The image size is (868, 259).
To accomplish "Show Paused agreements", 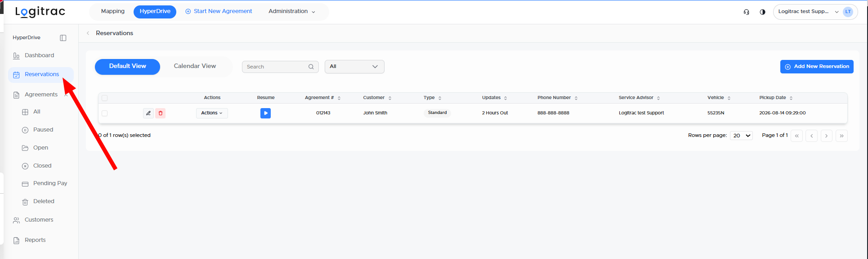I will click(43, 130).
